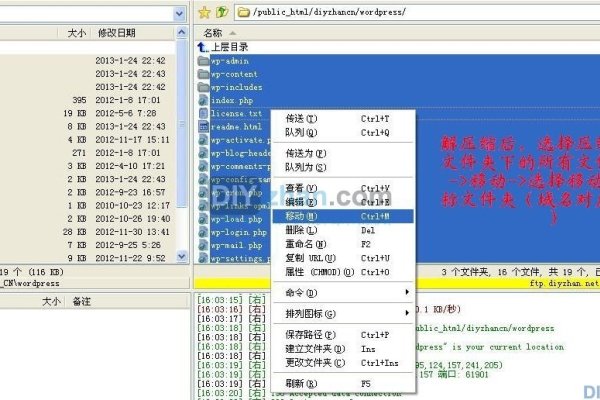
Task: Click the 备注 column header in queue pane
Action: coord(82,302)
